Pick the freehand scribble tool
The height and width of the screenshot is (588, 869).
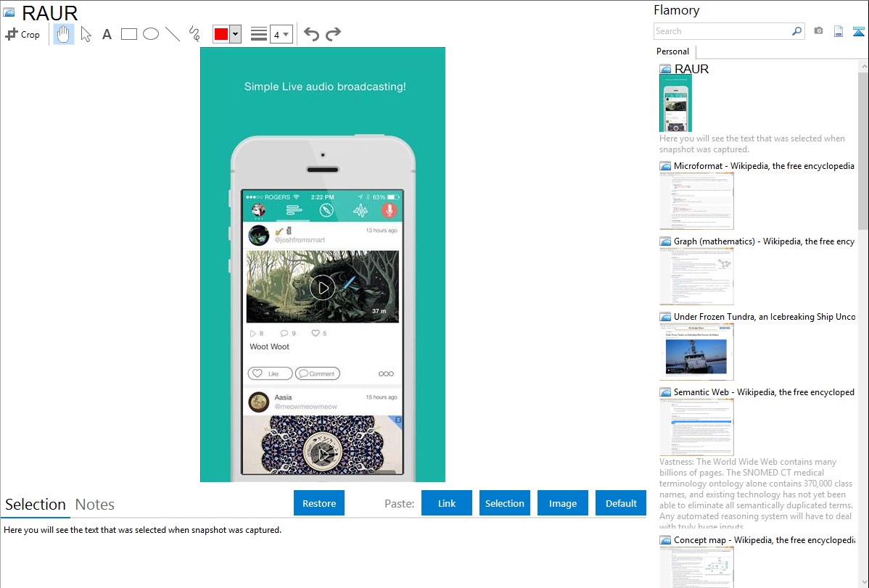[x=194, y=34]
